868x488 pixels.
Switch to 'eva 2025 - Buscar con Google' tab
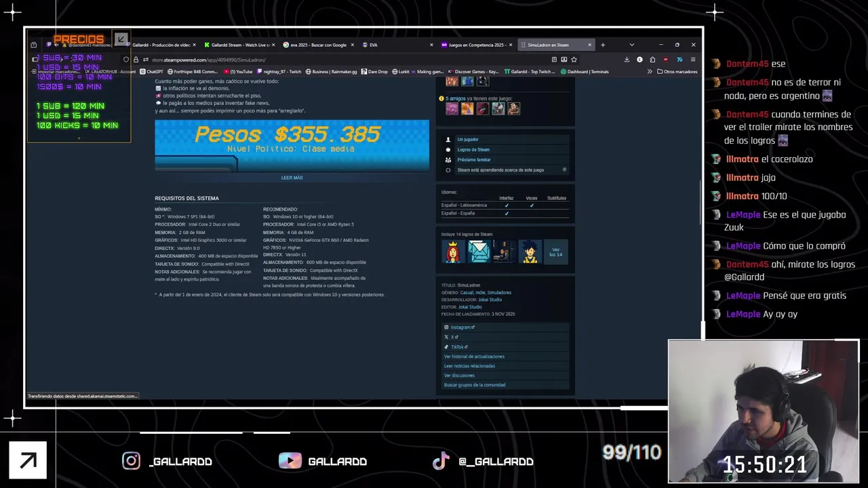tap(317, 45)
